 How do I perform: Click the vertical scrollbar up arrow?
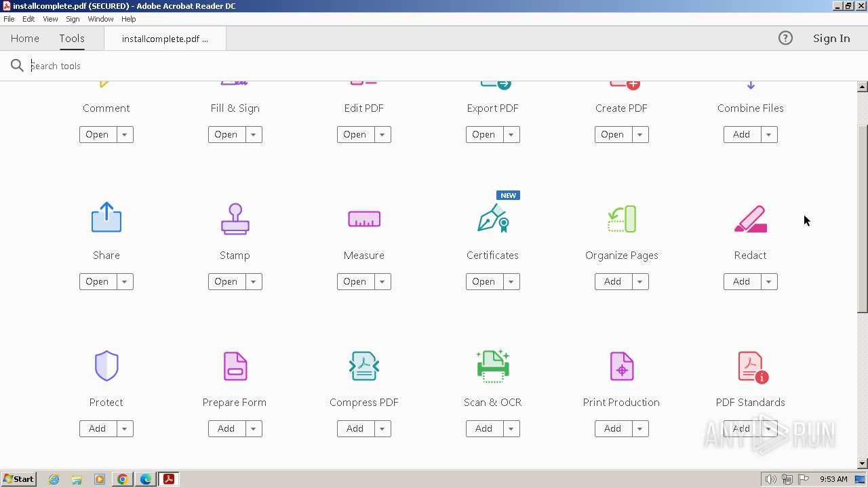tap(863, 87)
